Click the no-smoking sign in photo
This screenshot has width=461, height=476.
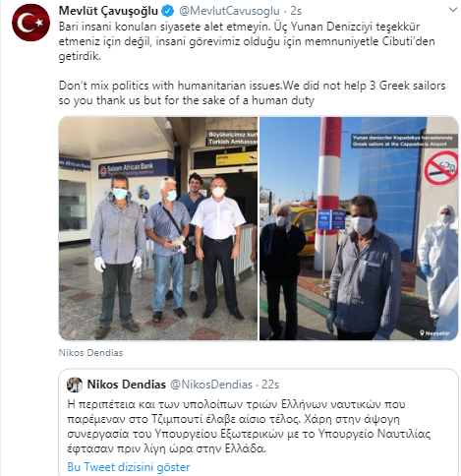441,168
